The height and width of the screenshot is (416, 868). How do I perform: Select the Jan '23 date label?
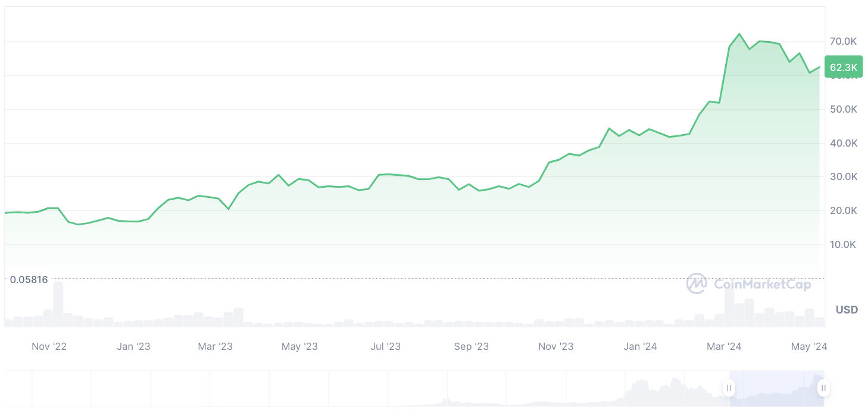click(x=133, y=347)
